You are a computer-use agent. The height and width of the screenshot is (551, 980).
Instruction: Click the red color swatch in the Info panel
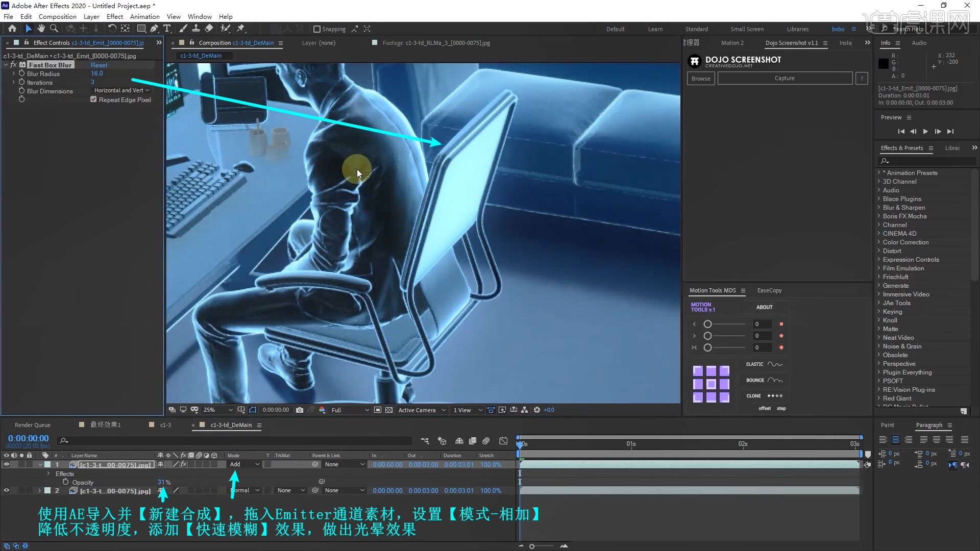884,64
